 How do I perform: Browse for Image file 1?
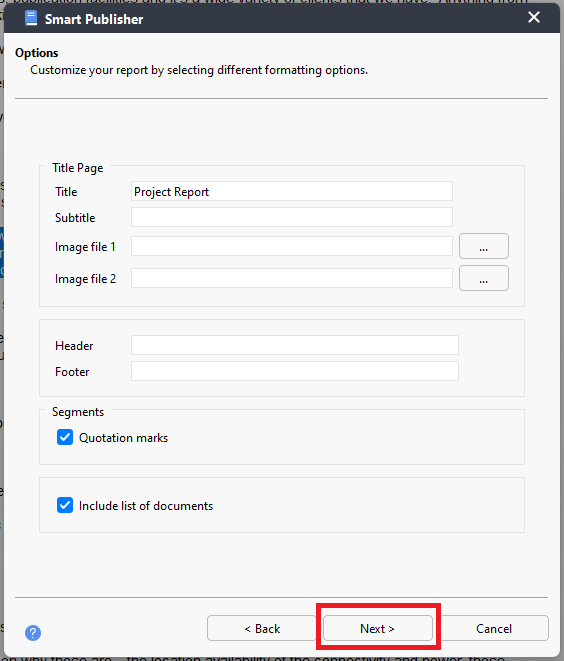[483, 246]
